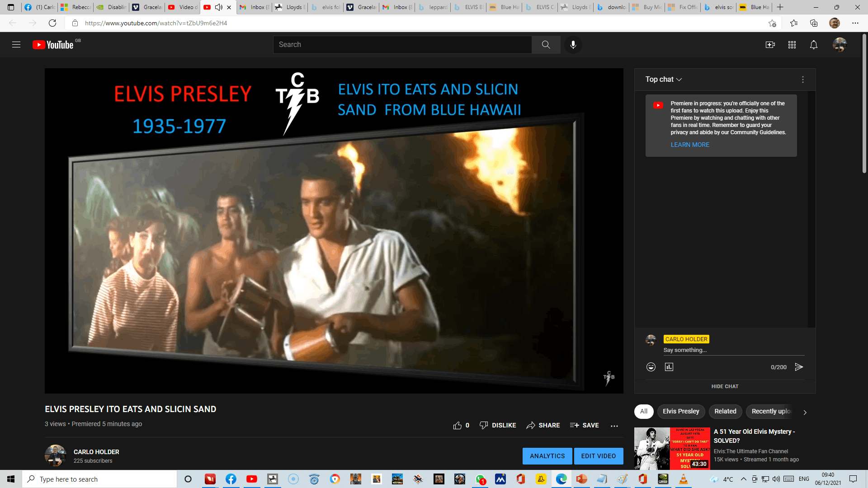
Task: Mute the playing YouTube browser tab
Action: [x=219, y=7]
